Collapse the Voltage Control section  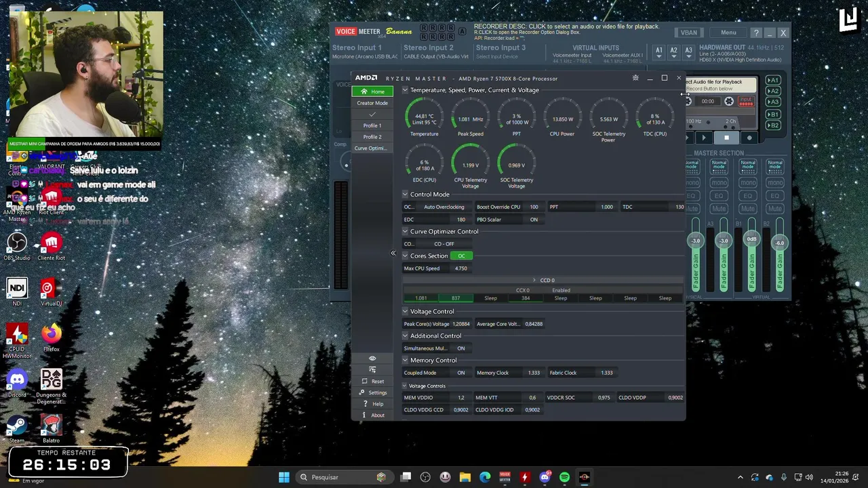[405, 312]
